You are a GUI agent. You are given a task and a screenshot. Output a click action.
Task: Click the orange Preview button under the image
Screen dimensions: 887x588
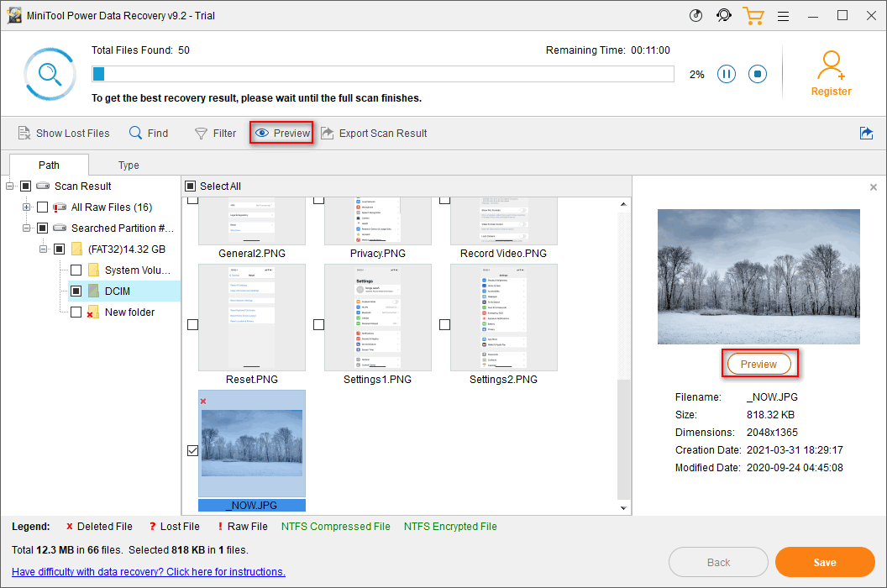pyautogui.click(x=759, y=364)
